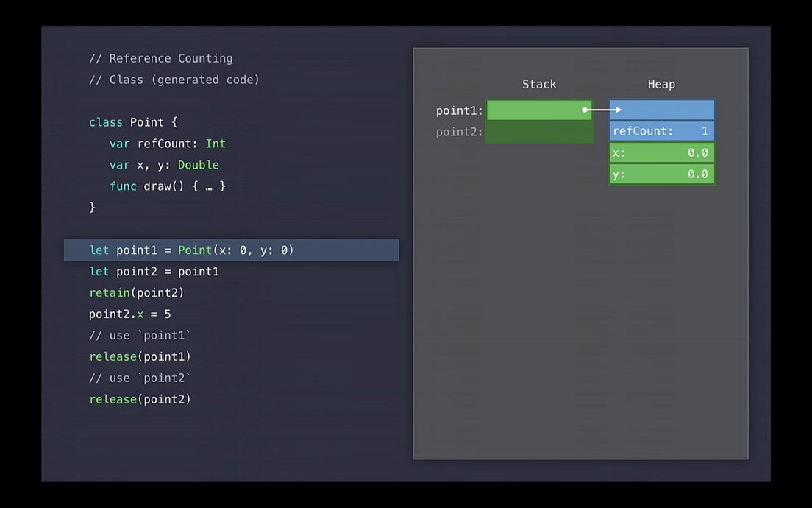This screenshot has width=812, height=508.
Task: Click the blue highlight bar behind the code
Action: point(331,250)
